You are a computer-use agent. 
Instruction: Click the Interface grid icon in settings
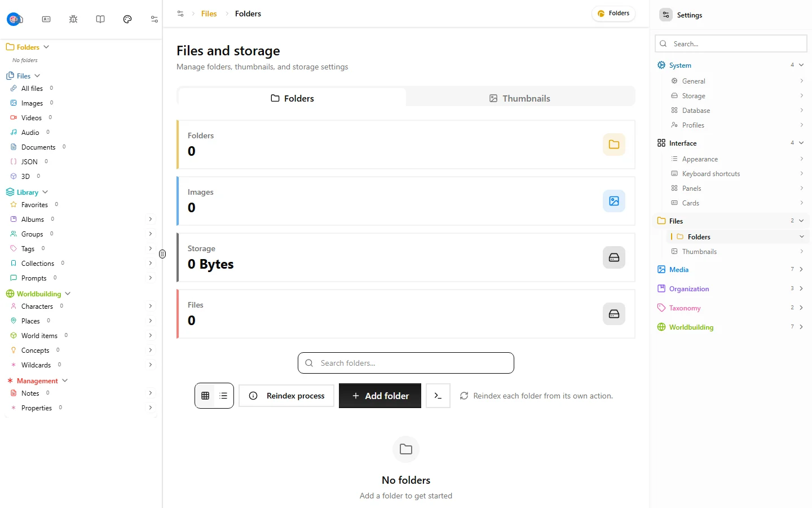pos(661,143)
